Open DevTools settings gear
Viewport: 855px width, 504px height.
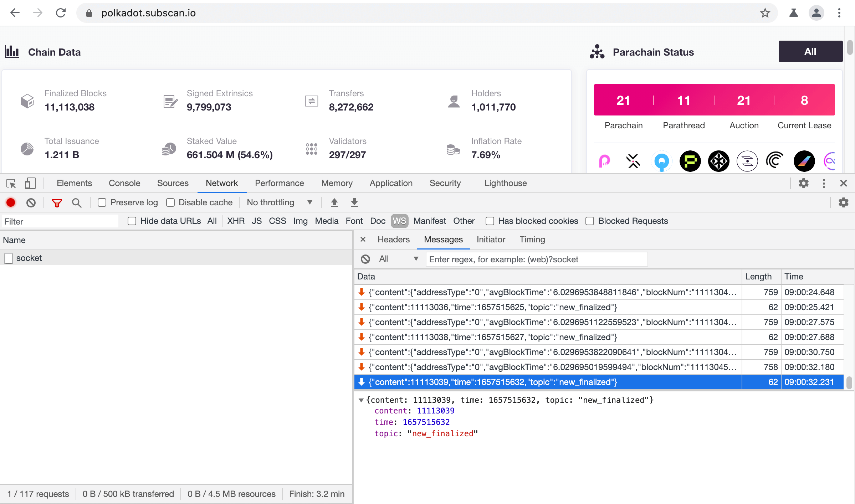coord(804,183)
